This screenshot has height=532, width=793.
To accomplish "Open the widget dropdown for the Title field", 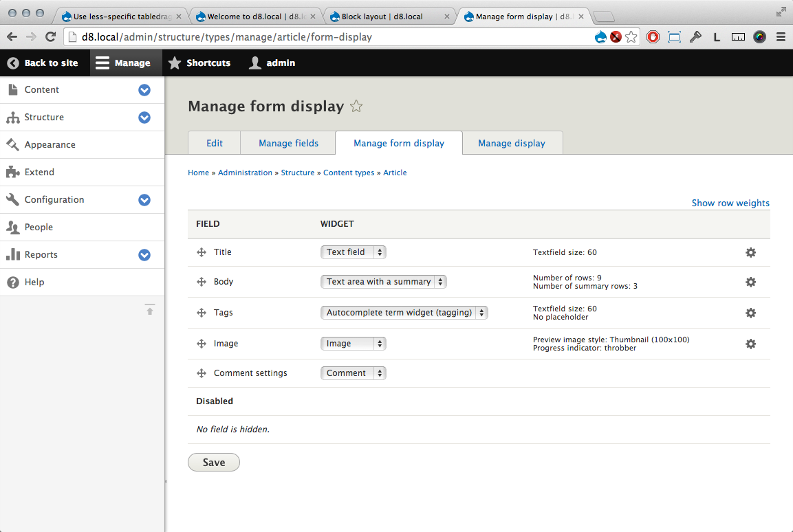I will tap(353, 252).
